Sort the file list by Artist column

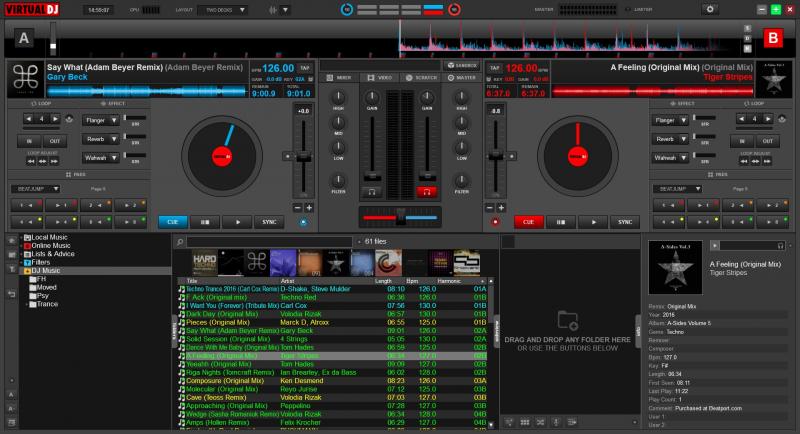click(x=287, y=281)
